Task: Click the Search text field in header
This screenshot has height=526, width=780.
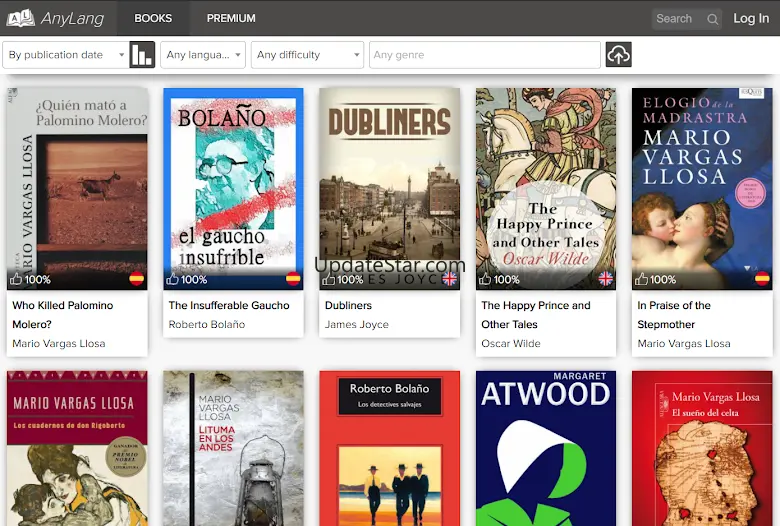Action: [678, 19]
